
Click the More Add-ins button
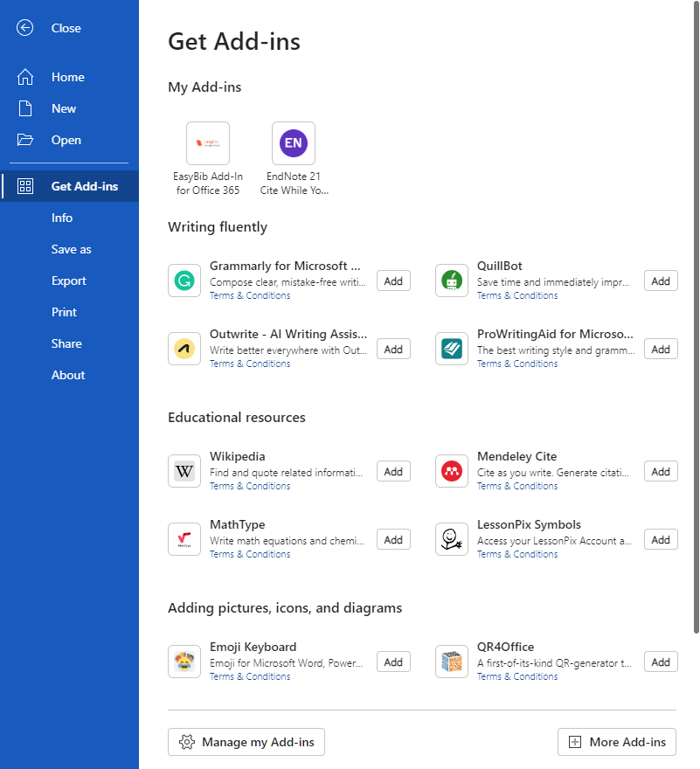(617, 742)
